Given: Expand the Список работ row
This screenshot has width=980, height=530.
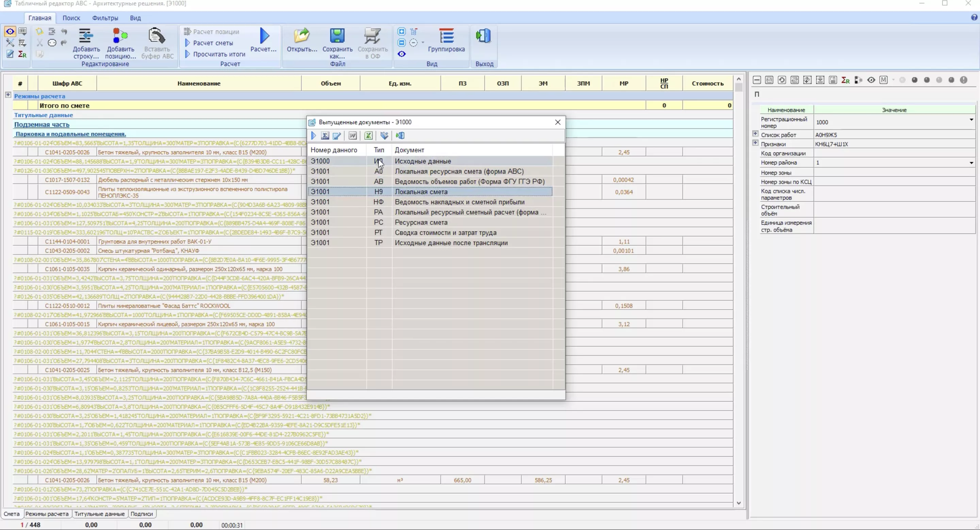Looking at the screenshot, I should [x=755, y=134].
